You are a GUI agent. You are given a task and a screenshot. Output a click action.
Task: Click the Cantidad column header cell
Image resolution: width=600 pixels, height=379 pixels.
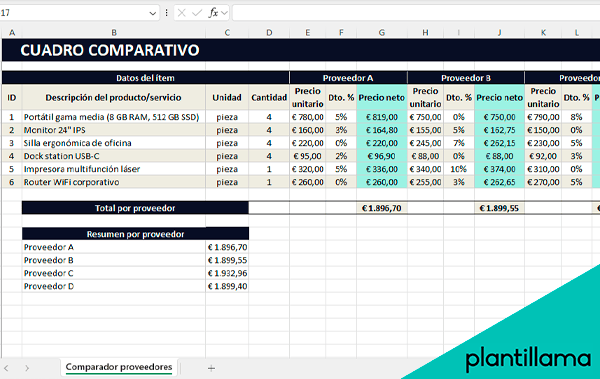[269, 98]
